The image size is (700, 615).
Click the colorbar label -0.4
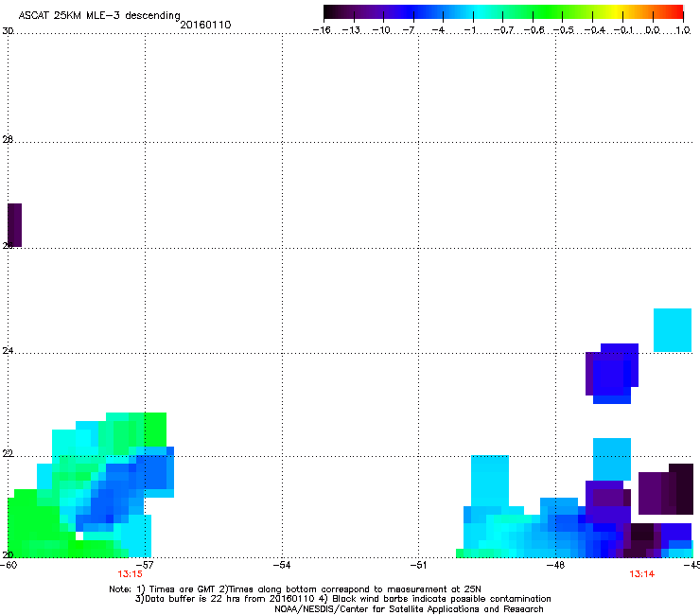tap(594, 30)
